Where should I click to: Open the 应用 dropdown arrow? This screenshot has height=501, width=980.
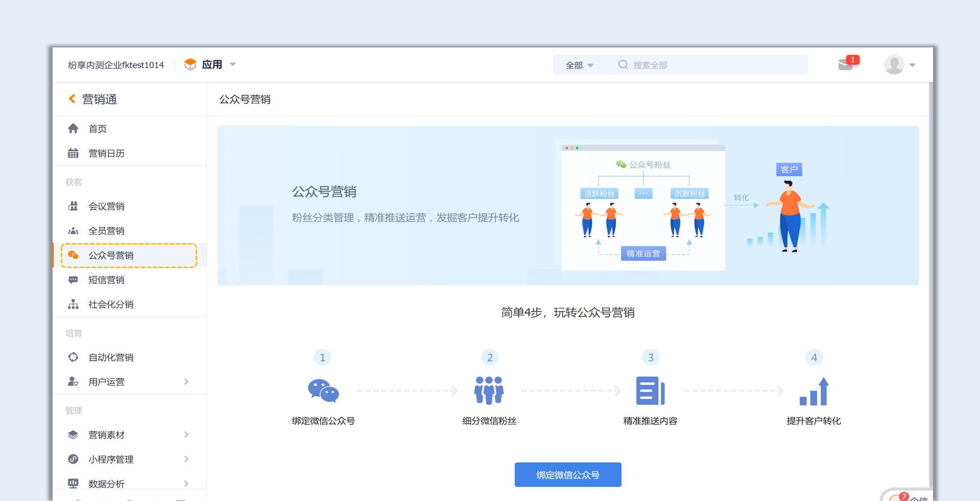(x=233, y=64)
